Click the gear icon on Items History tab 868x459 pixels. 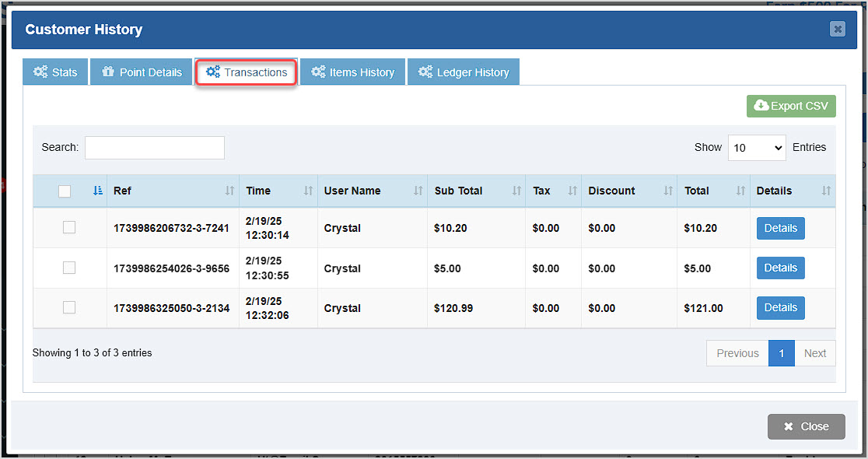320,72
